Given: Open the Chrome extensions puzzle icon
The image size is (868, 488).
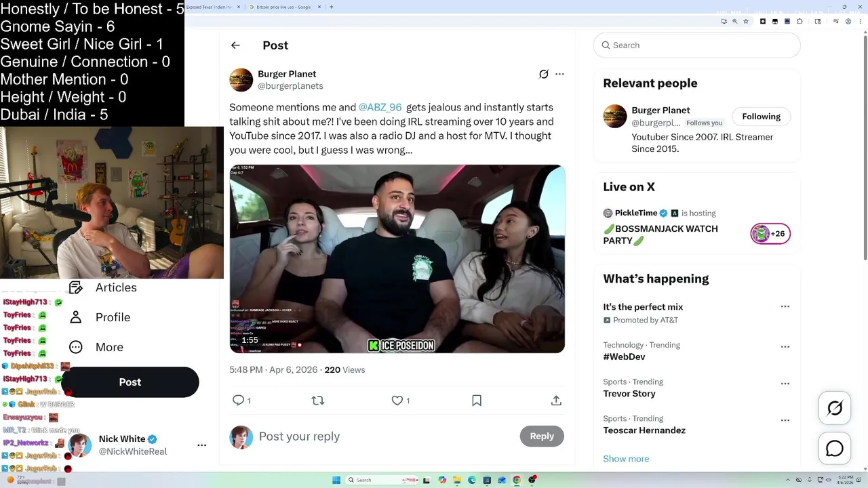Looking at the screenshot, I should pyautogui.click(x=800, y=22).
